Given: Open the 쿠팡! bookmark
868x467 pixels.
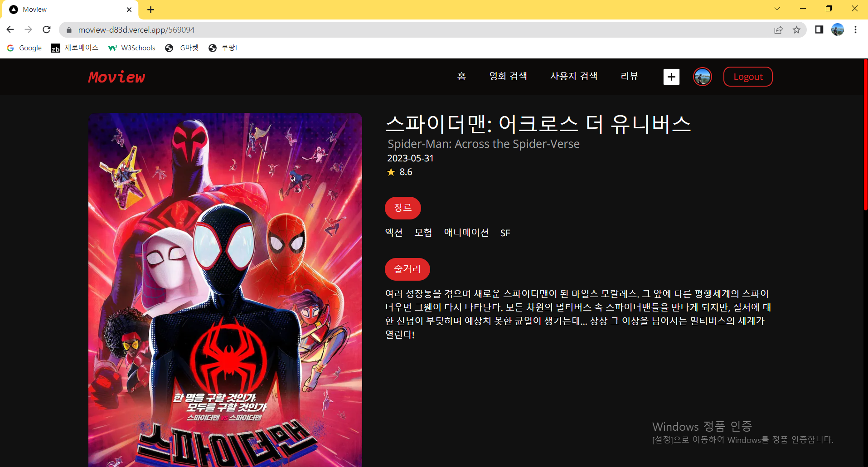Looking at the screenshot, I should click(x=223, y=48).
